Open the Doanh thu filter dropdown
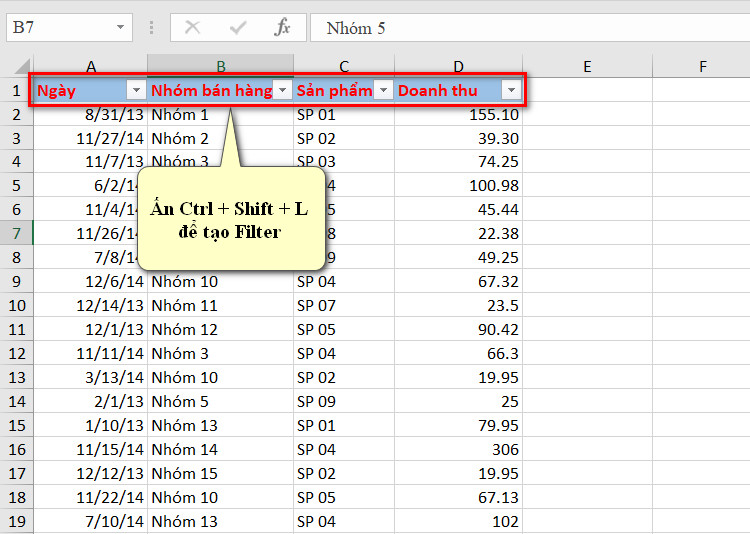The image size is (750, 534). 511,90
